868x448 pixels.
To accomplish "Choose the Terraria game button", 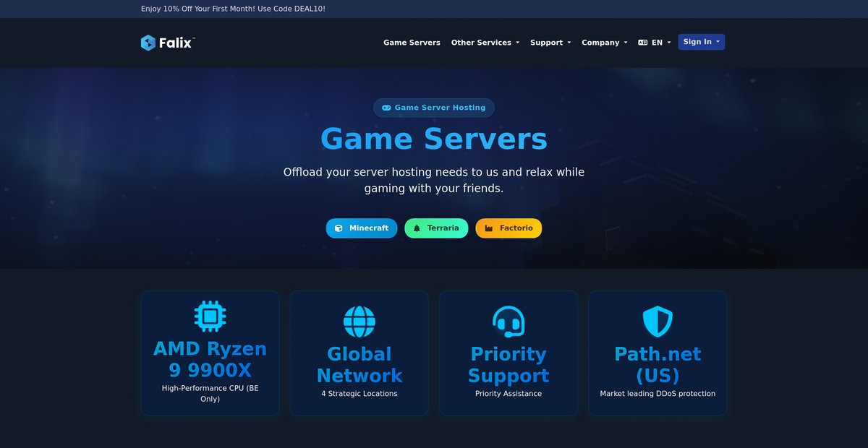I will 436,228.
